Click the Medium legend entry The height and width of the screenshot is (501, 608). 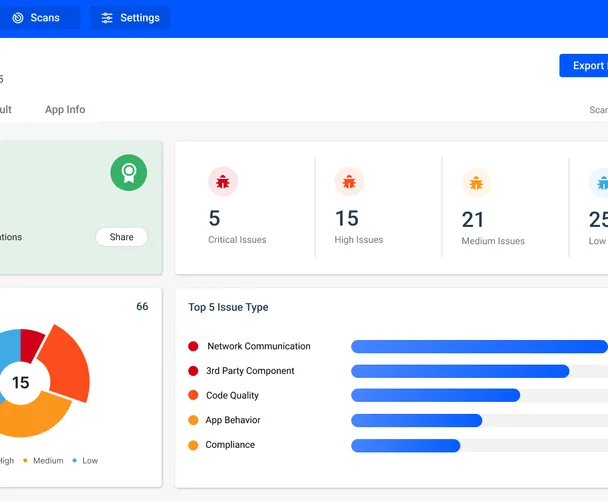tap(43, 461)
